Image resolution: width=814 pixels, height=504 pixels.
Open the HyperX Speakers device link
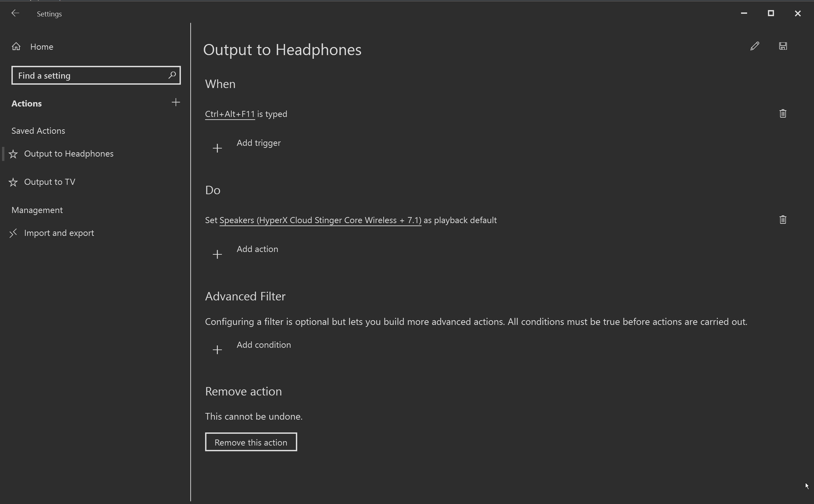click(320, 220)
